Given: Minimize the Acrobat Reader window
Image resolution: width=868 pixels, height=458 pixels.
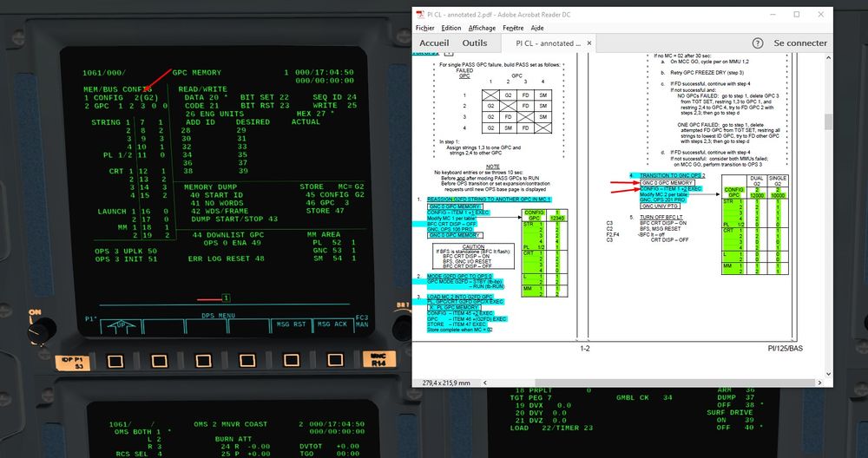Looking at the screenshot, I should tap(772, 15).
